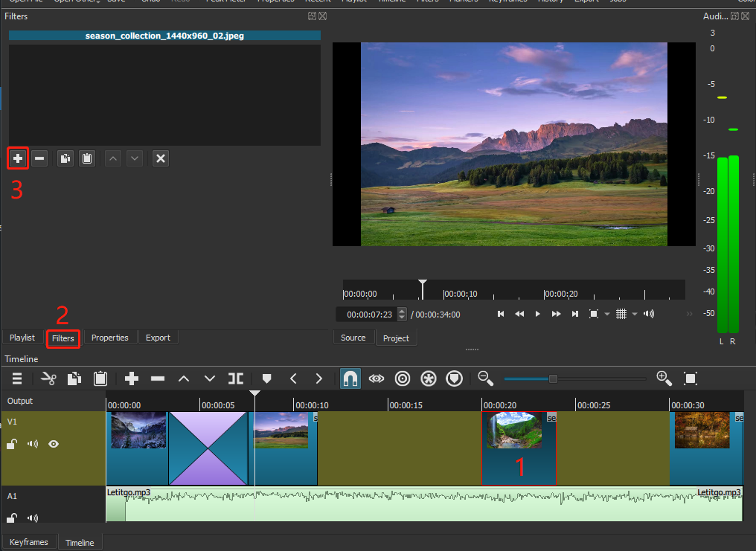Click the lift chevron-up icon in the timeline toolbar
This screenshot has width=756, height=551.
pyautogui.click(x=184, y=378)
